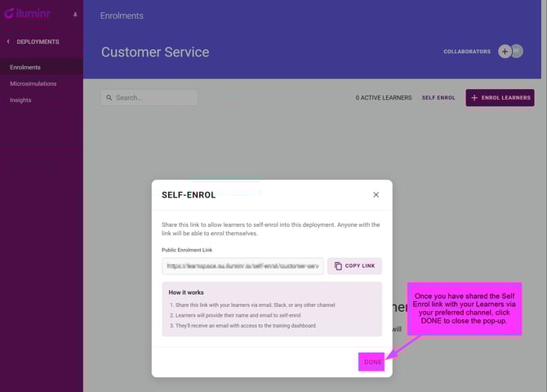Click DONE to close the pop-up
The width and height of the screenshot is (547, 392).
(372, 362)
